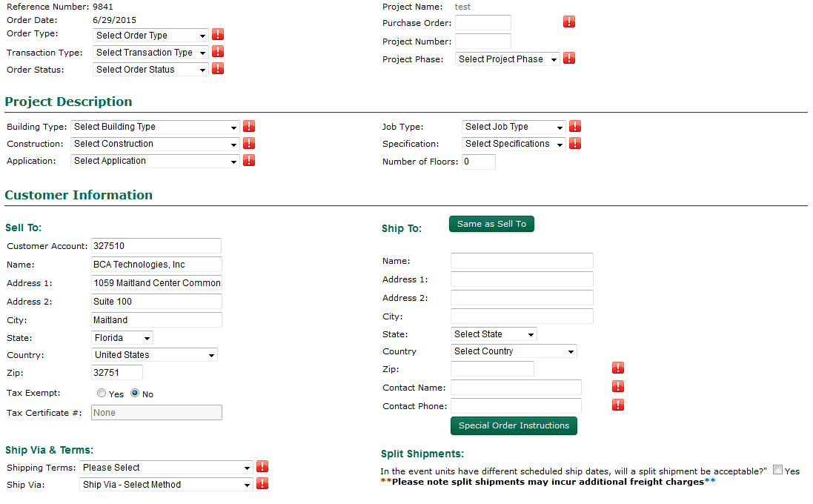The height and width of the screenshot is (504, 813).
Task: Open the Select Order Type dropdown
Action: 151,36
